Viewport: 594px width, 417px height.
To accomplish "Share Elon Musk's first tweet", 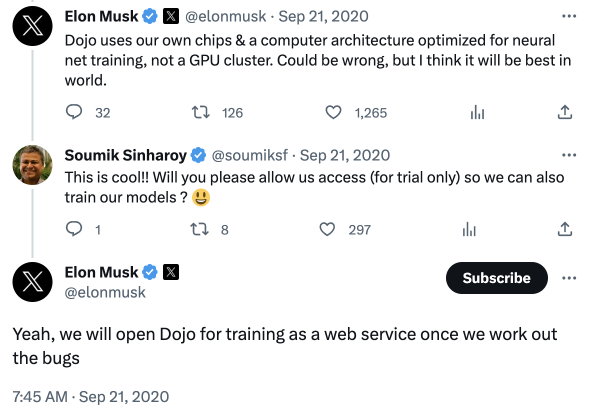I will (564, 112).
